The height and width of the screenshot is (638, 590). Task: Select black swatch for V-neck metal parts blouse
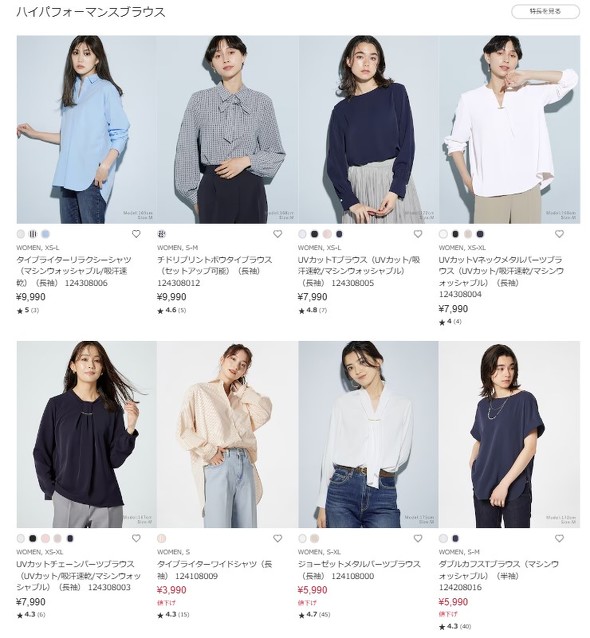pyautogui.click(x=455, y=234)
